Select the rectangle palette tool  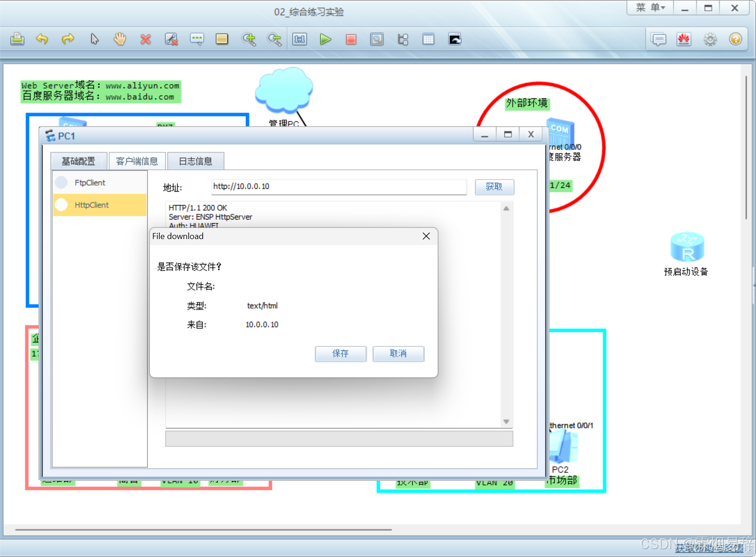click(222, 39)
